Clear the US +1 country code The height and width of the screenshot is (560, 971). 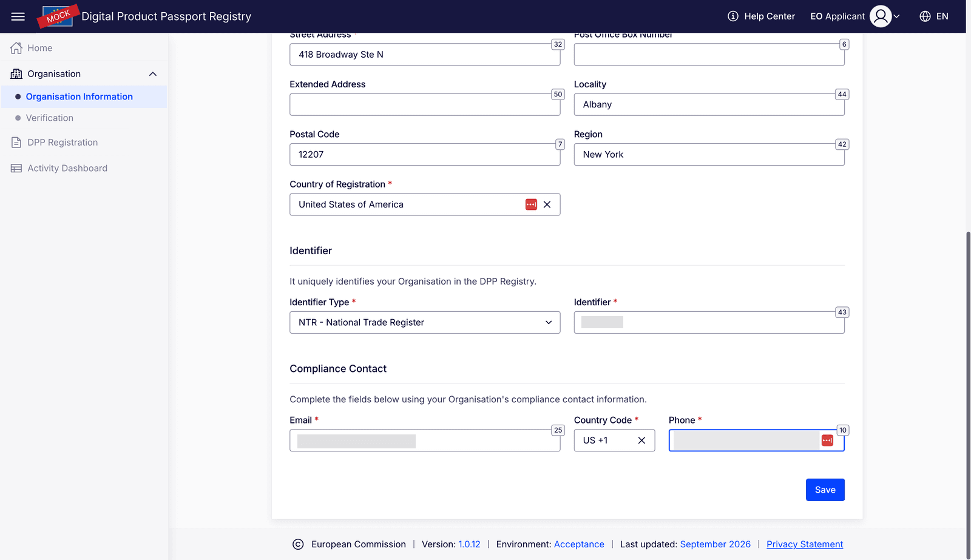click(641, 440)
